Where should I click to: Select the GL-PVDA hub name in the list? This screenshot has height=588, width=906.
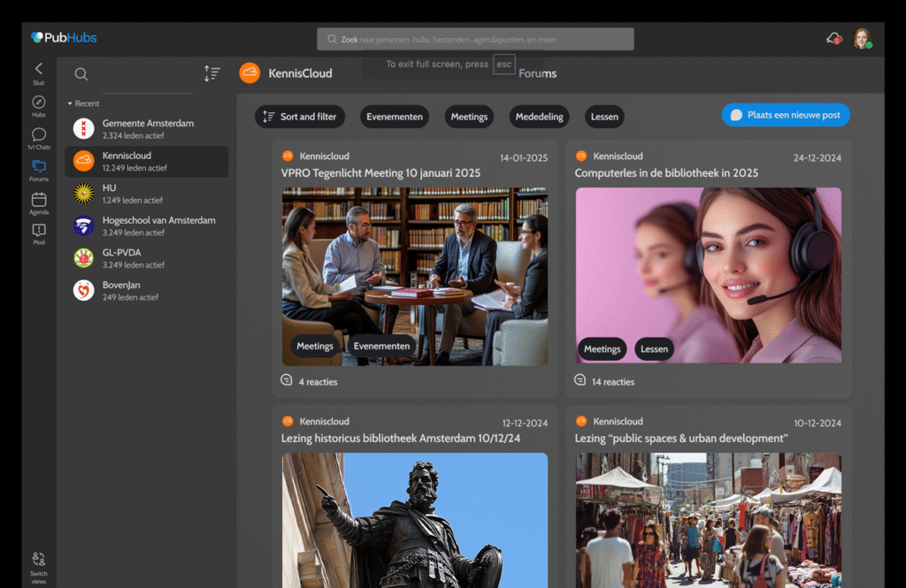pos(121,252)
